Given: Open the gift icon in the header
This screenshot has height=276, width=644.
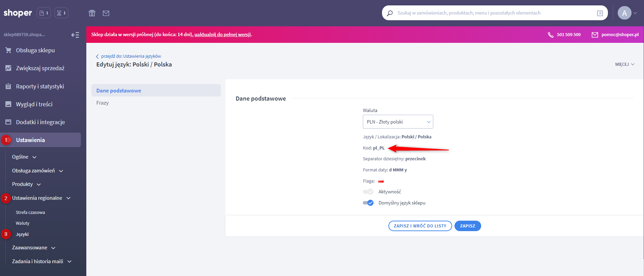Looking at the screenshot, I should (x=92, y=13).
